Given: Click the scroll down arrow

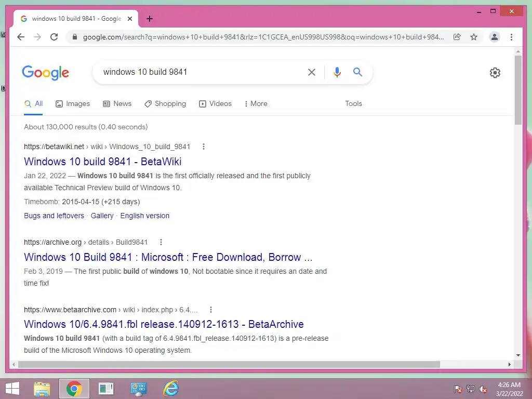Looking at the screenshot, I should [518, 355].
